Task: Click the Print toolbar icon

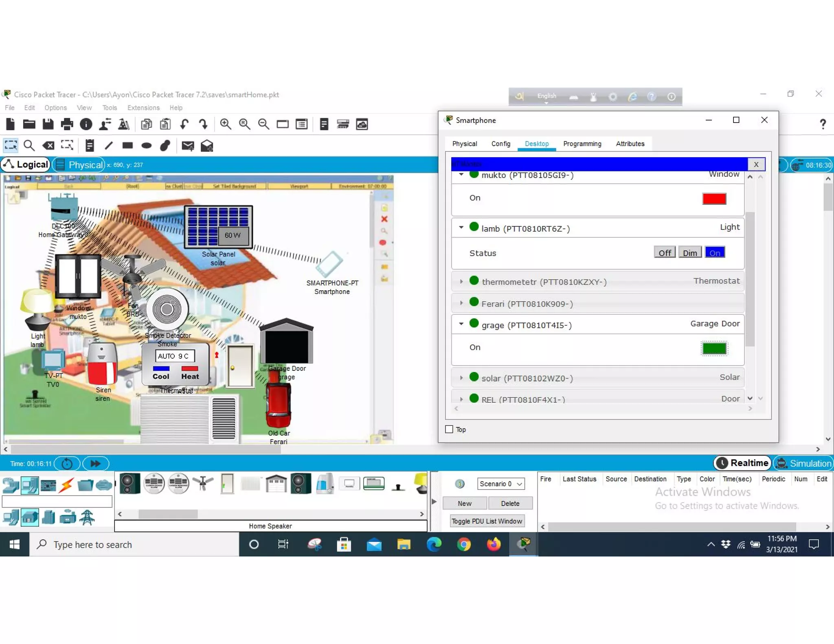Action: 67,124
